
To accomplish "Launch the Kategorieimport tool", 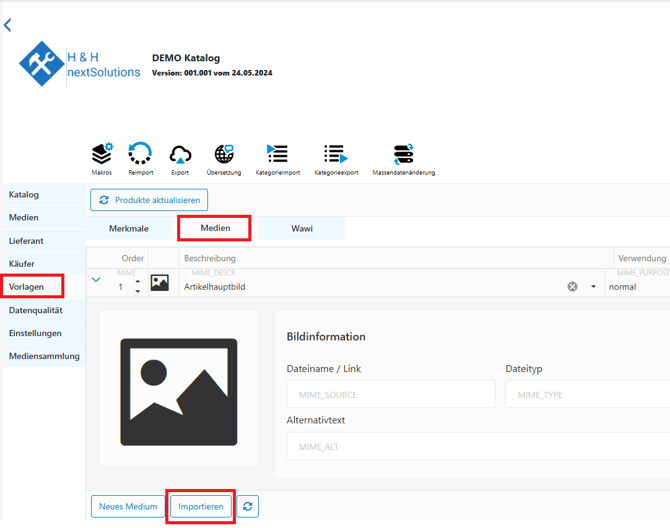I will pos(277,154).
